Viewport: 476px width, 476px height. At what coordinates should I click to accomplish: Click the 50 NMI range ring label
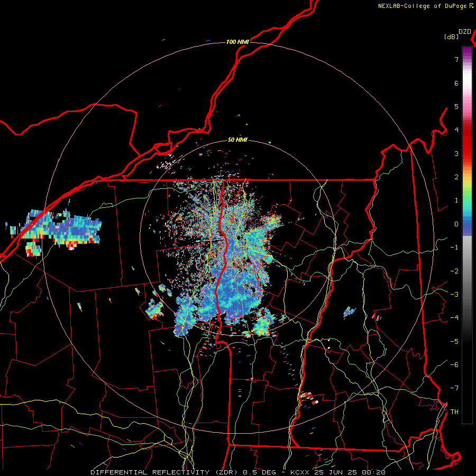(237, 140)
